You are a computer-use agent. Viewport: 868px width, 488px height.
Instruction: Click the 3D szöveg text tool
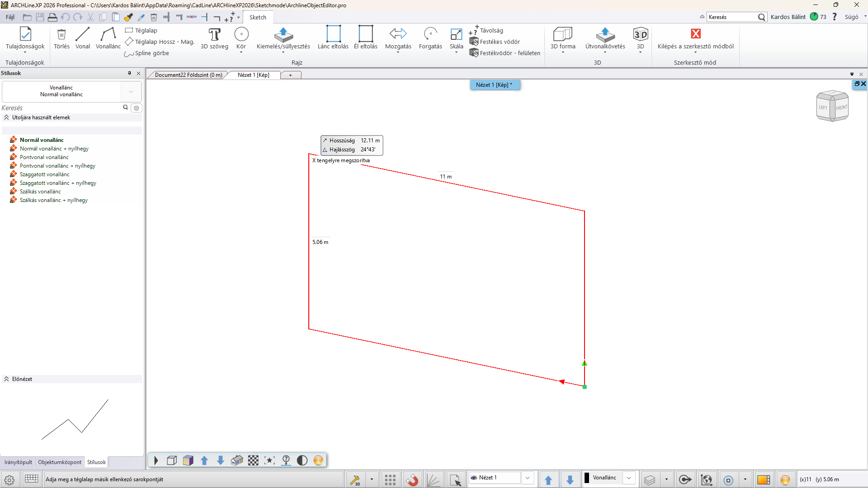point(214,38)
